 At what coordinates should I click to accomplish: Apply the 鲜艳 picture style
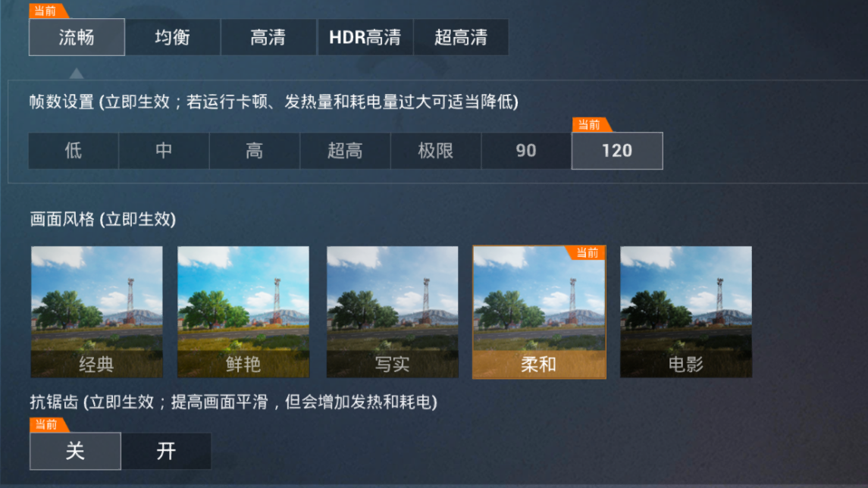click(x=243, y=312)
